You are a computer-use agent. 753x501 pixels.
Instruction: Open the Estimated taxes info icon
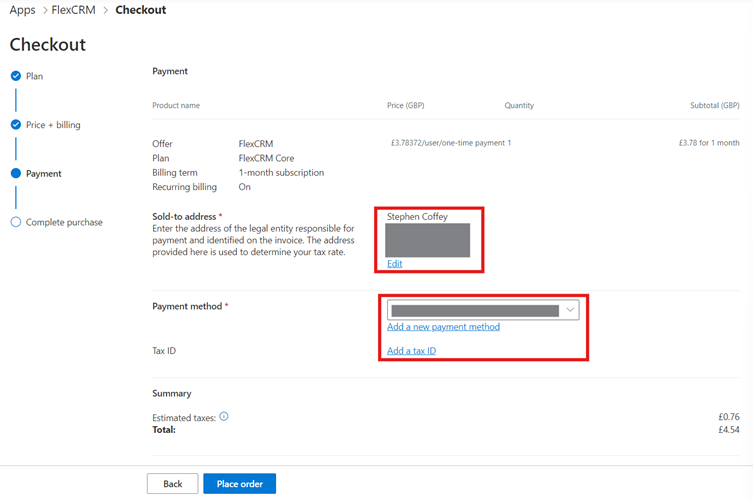(224, 417)
